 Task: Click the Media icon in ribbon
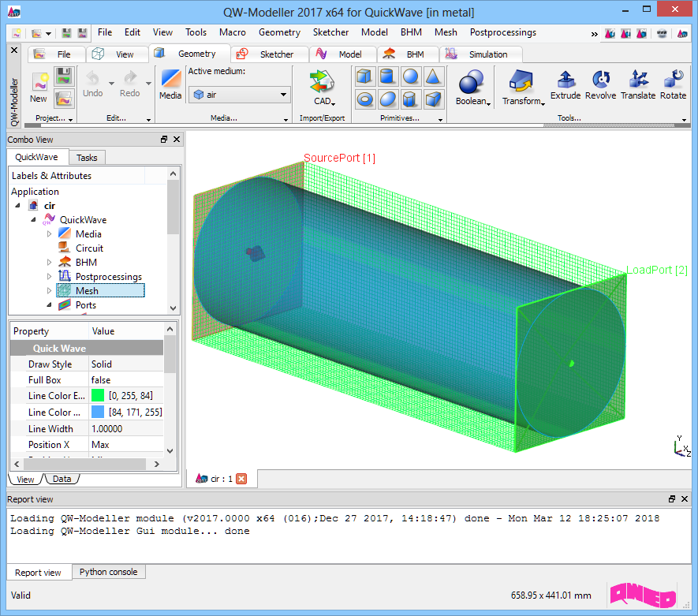pyautogui.click(x=170, y=84)
